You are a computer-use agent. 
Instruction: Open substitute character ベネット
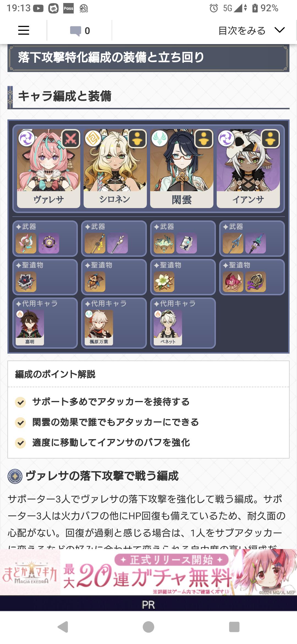pos(168,328)
